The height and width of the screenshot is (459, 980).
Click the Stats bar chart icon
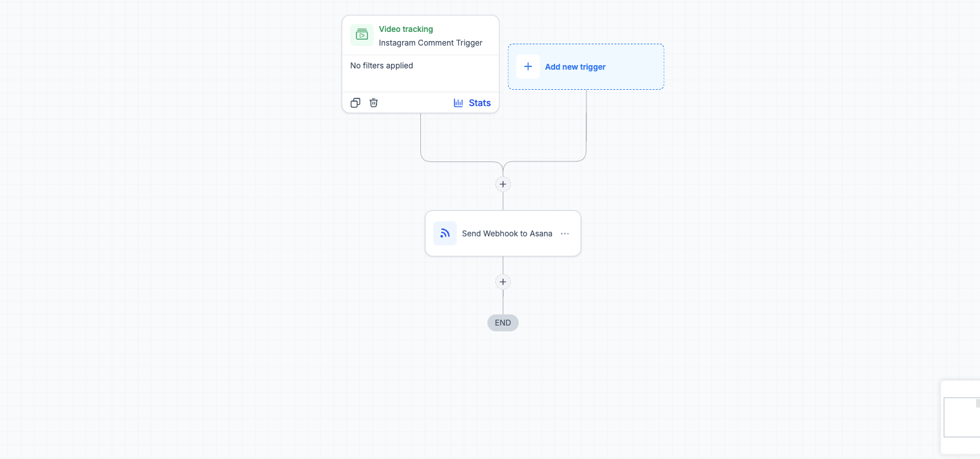click(x=459, y=103)
